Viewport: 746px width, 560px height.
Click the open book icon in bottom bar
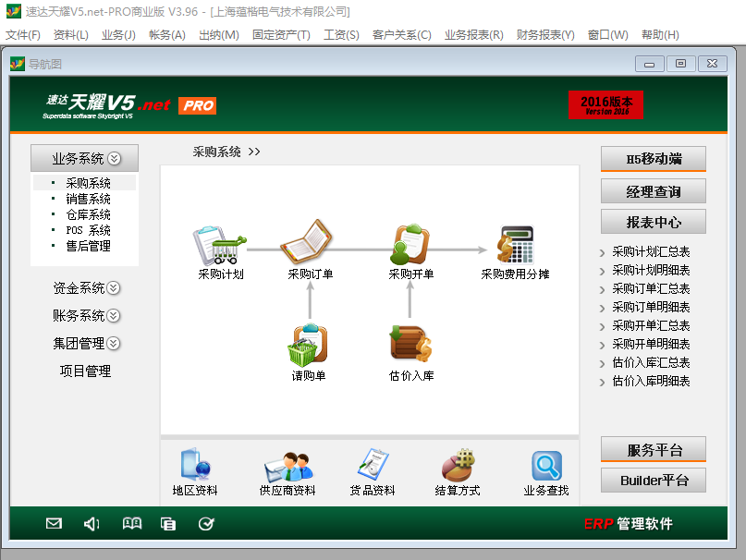pyautogui.click(x=132, y=523)
